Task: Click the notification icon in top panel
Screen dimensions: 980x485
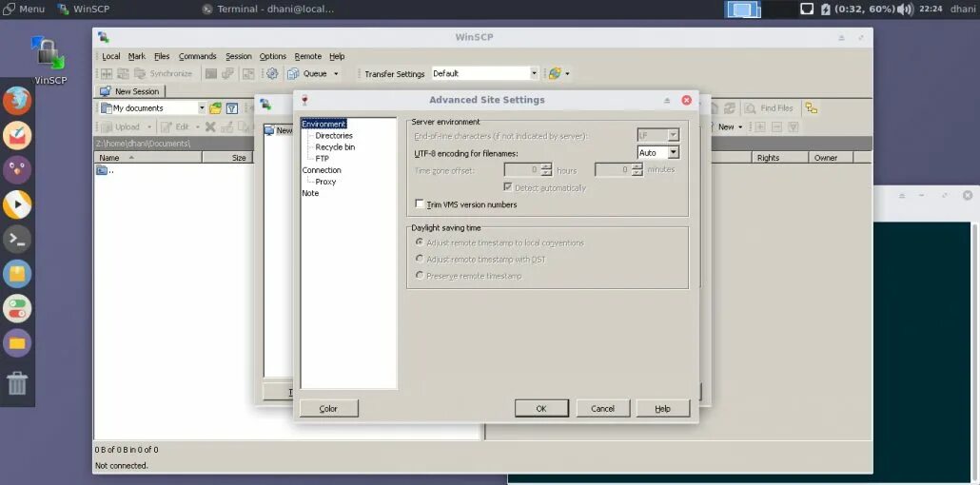Action: tap(807, 9)
